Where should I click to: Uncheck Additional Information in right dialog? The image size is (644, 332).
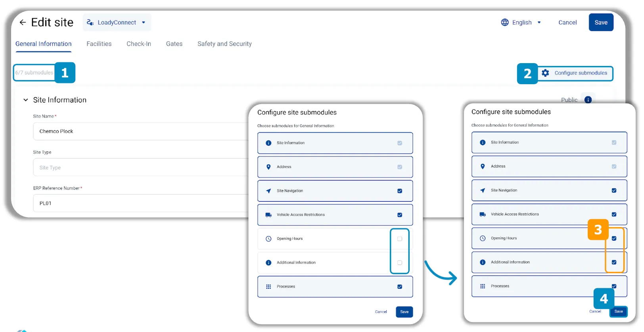point(614,263)
